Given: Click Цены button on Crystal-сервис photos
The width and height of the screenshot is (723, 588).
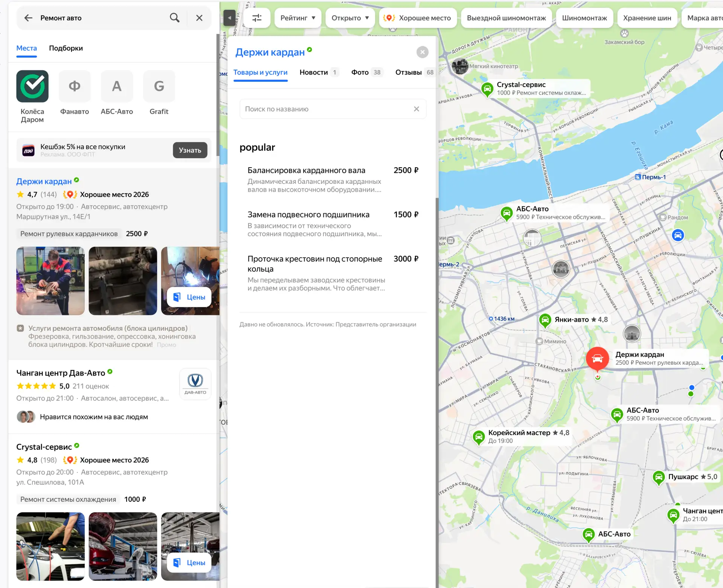Looking at the screenshot, I should click(189, 563).
